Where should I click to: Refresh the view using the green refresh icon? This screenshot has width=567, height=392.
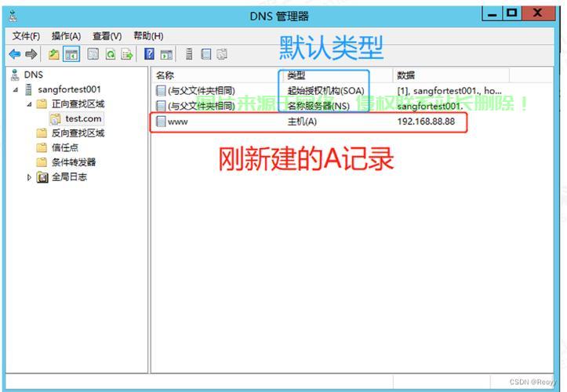[111, 55]
